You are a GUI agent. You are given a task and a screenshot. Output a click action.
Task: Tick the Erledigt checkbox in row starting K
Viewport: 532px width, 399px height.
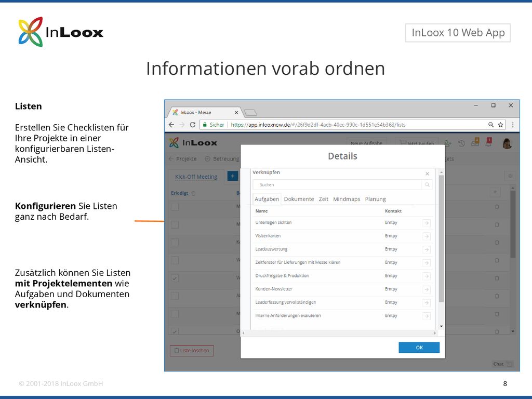click(x=175, y=242)
